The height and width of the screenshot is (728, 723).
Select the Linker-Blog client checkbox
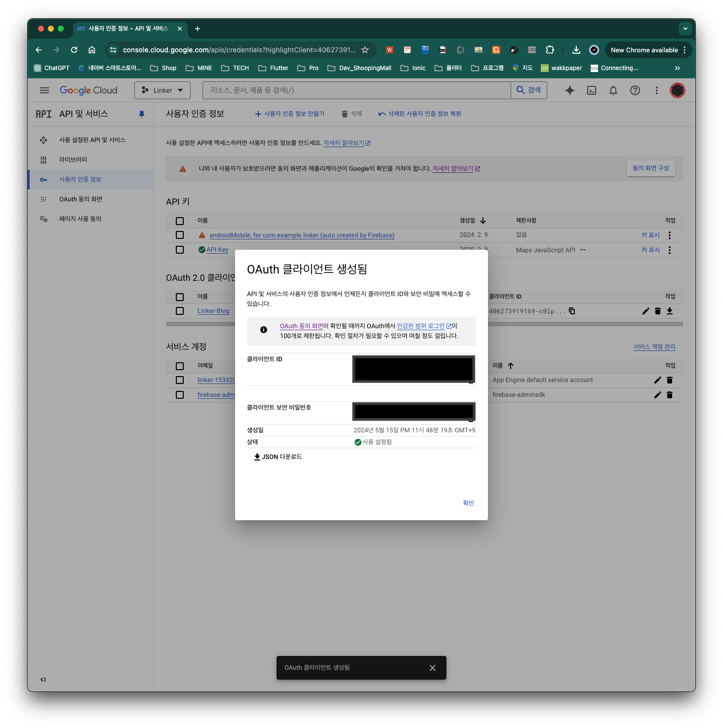(x=180, y=311)
